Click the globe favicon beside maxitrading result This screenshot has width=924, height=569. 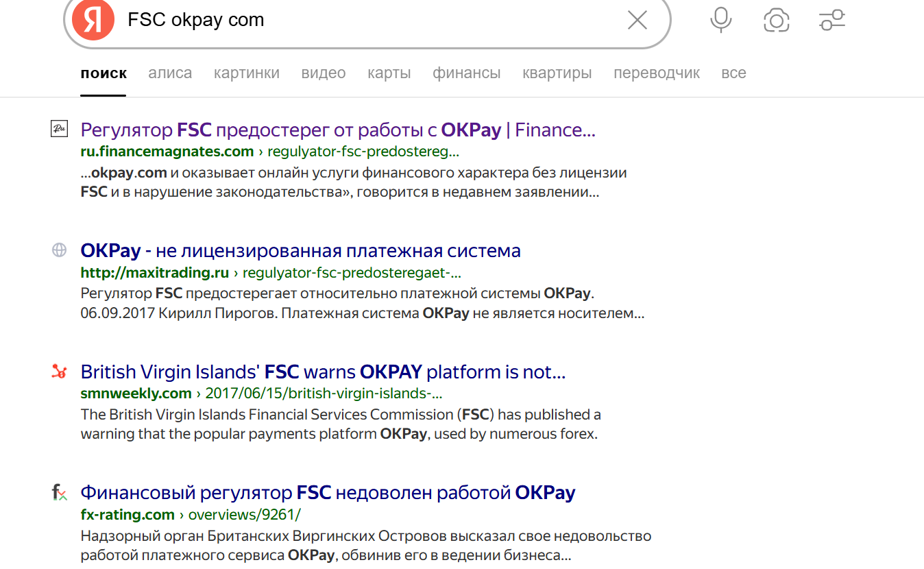60,250
